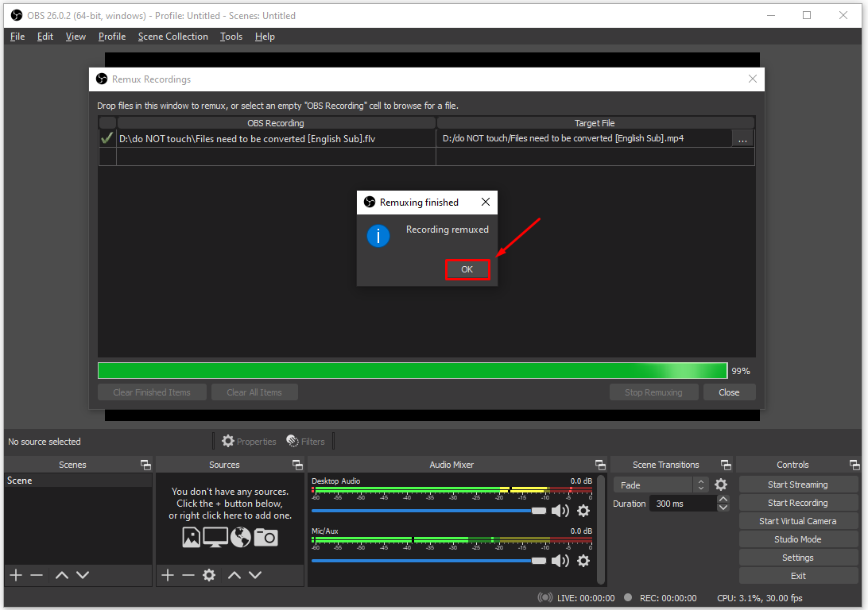The height and width of the screenshot is (610, 868).
Task: Open the View menu
Action: click(x=76, y=37)
